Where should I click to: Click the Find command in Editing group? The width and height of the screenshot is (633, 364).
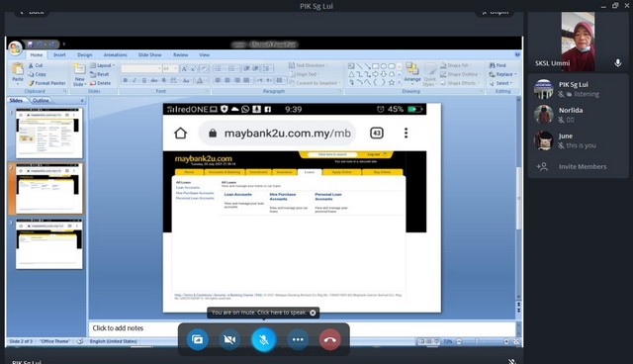tap(497, 65)
